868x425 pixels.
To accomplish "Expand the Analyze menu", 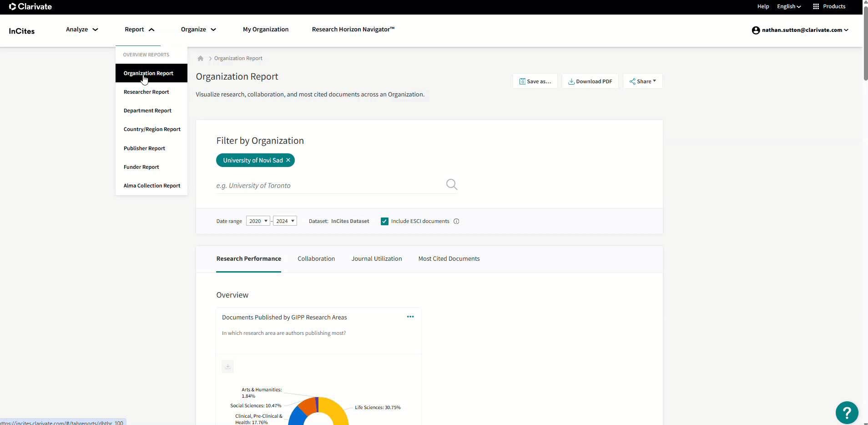I will pos(82,29).
